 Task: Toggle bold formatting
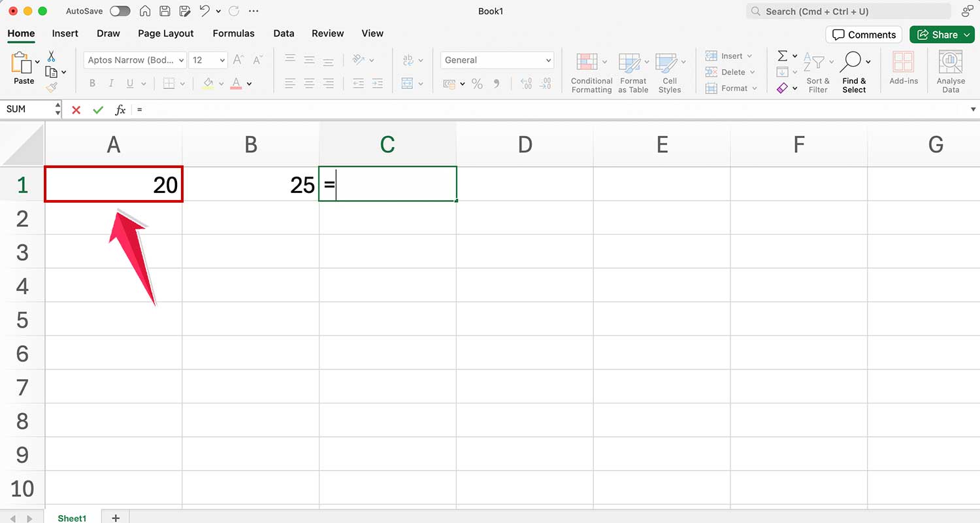92,83
